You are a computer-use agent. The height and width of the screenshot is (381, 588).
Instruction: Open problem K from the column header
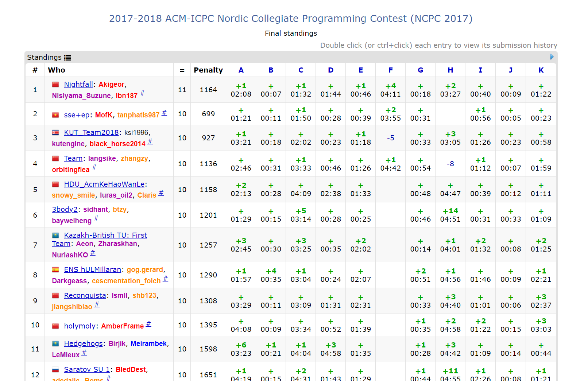click(541, 70)
